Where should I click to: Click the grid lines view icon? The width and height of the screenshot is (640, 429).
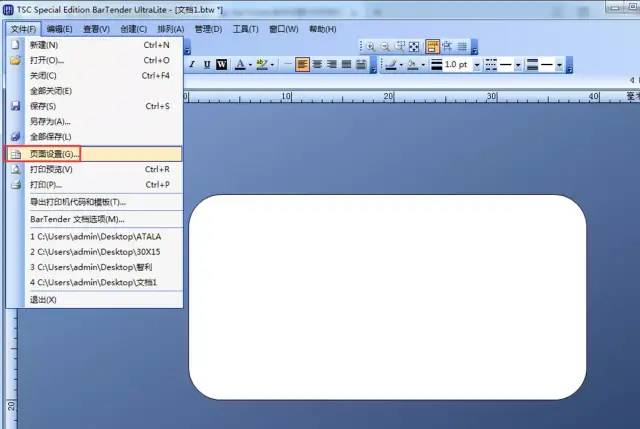click(462, 47)
